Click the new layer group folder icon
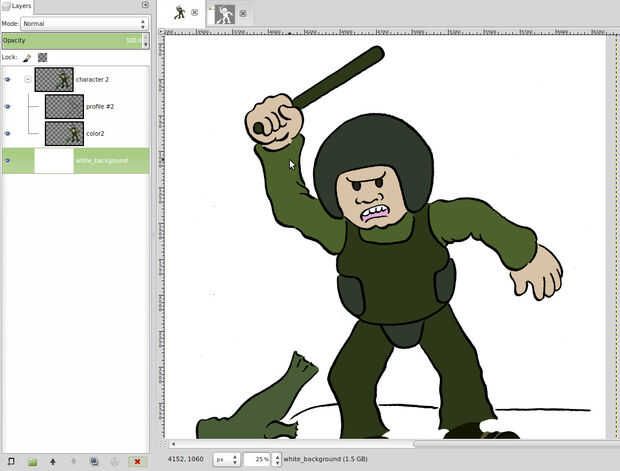 (32, 461)
